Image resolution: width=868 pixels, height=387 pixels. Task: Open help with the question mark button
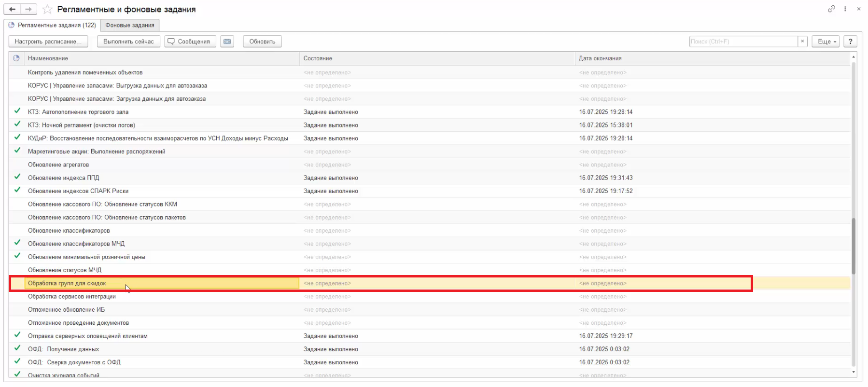point(850,41)
